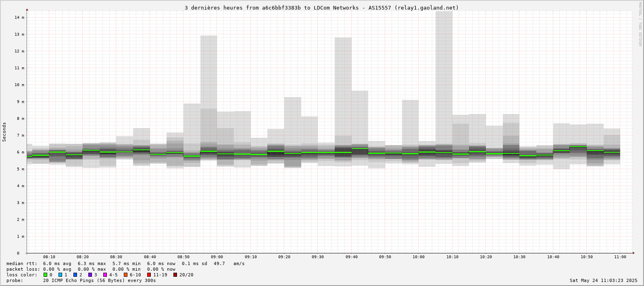Screen dimensions: 644x286
Task: Click the 09:10 x-axis time label
Action: point(251,257)
